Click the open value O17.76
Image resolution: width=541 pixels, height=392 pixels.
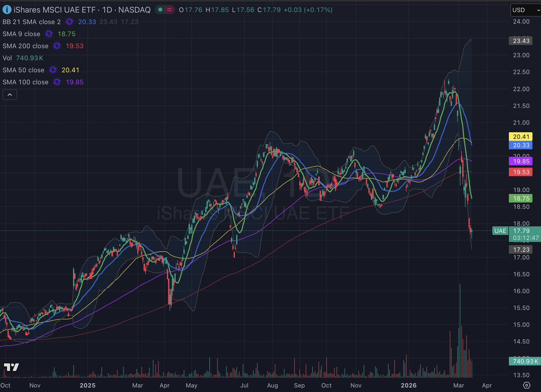[x=190, y=9]
